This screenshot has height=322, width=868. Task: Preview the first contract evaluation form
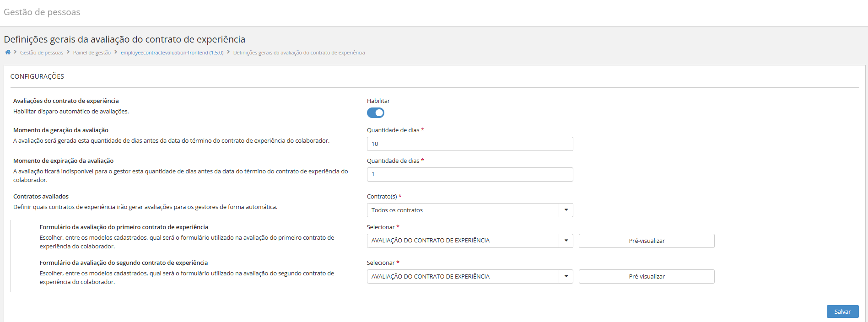pyautogui.click(x=646, y=241)
